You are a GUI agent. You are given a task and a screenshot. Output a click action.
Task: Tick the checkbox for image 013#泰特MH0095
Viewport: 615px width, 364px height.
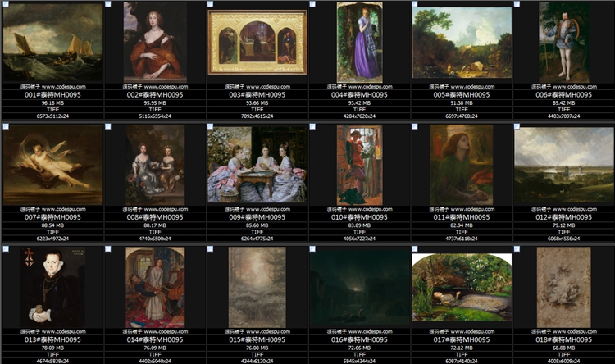[6, 248]
